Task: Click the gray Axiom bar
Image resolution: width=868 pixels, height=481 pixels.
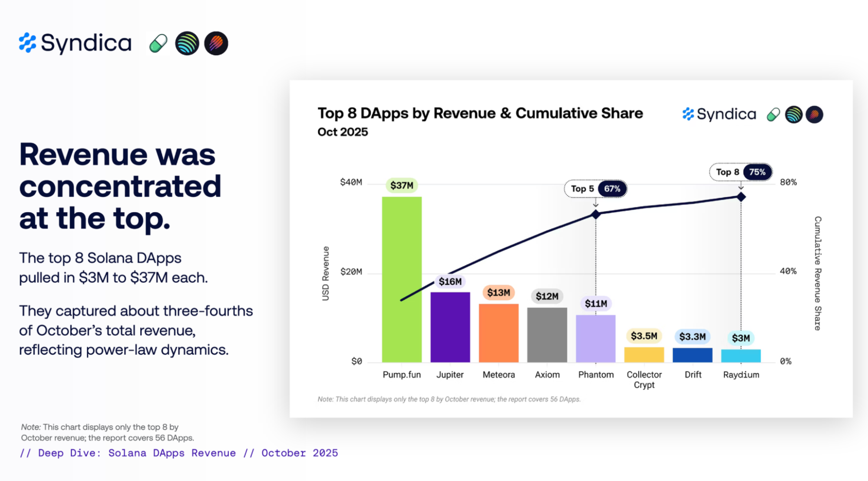Action: pyautogui.click(x=547, y=335)
